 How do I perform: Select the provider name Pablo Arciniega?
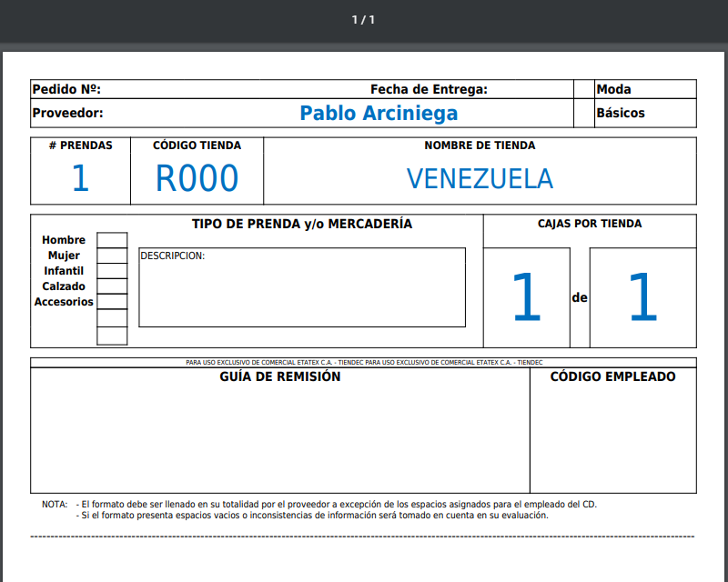tap(379, 114)
